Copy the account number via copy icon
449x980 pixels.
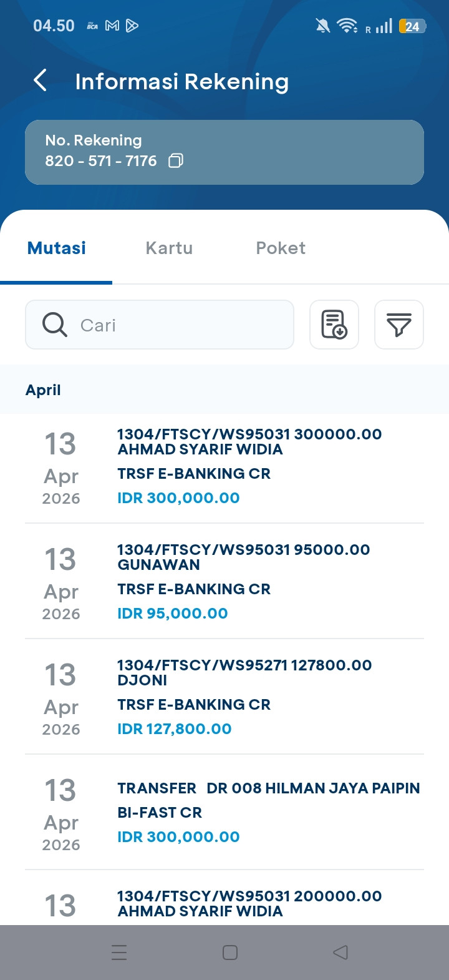tap(176, 161)
